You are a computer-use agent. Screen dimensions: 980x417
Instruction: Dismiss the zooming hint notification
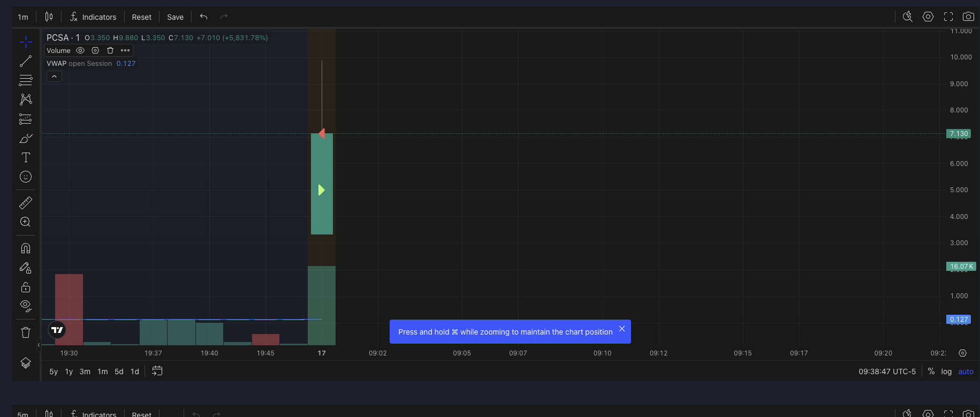click(x=622, y=329)
